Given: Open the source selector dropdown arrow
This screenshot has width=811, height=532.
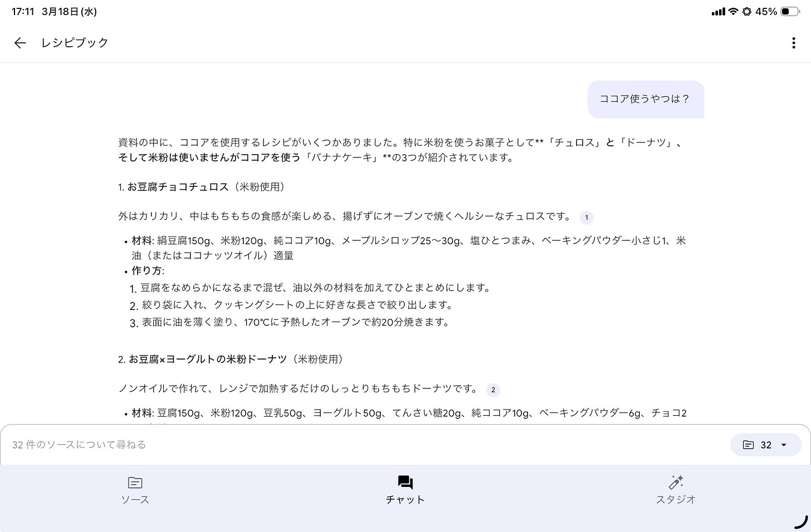Looking at the screenshot, I should [x=783, y=445].
